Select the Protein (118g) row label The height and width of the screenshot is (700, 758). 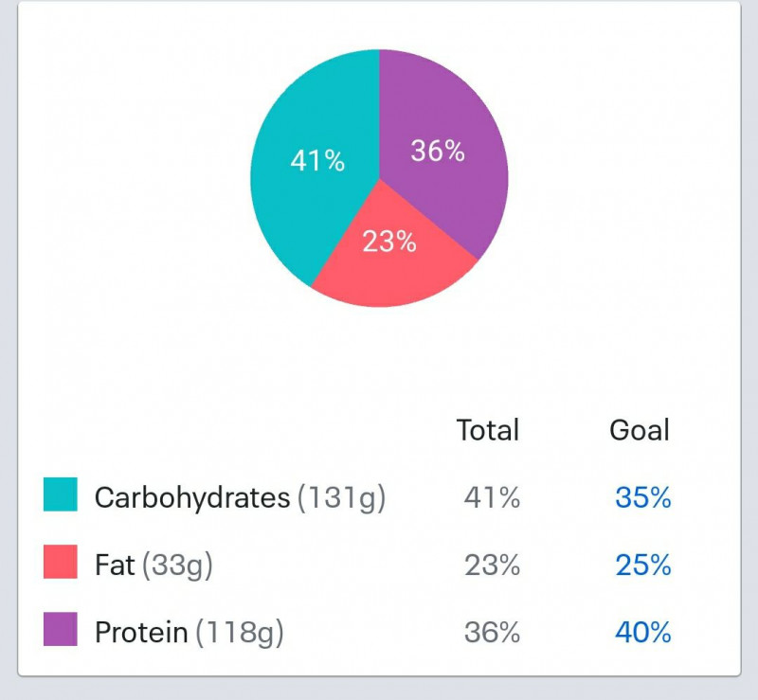click(189, 633)
